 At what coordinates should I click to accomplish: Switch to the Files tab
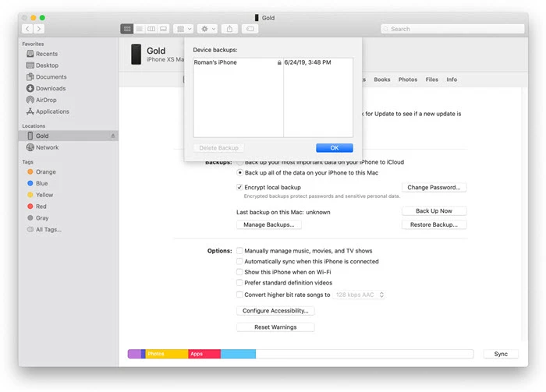coord(432,79)
